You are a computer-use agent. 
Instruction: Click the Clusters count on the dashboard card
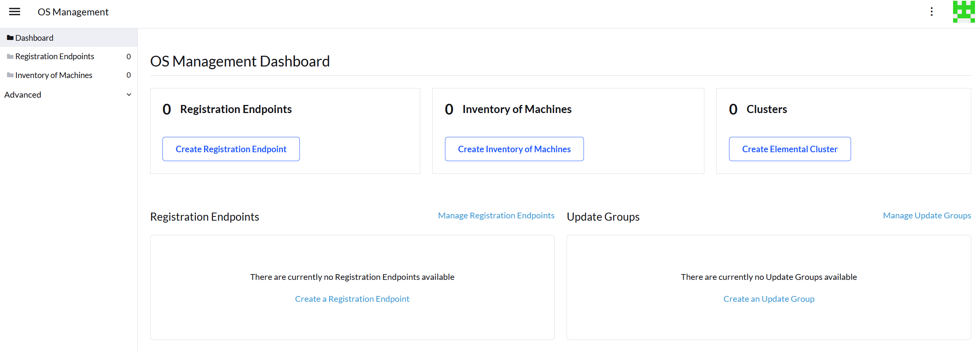[x=733, y=109]
